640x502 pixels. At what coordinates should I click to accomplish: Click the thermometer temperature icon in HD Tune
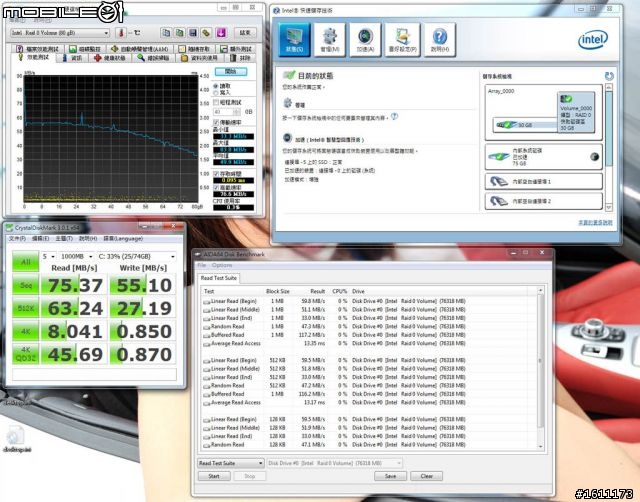[x=121, y=33]
